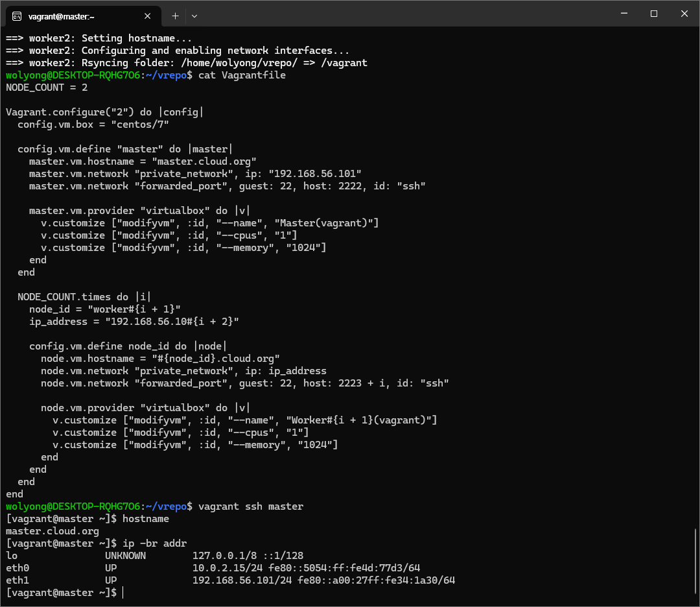Click the "vagrant ssh master" command text

251,506
